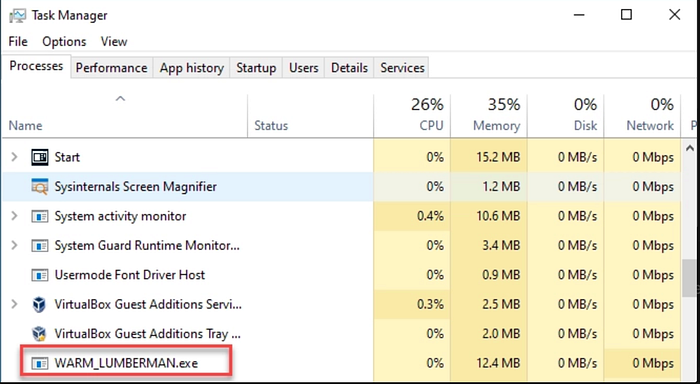Switch to the Performance tab
The image size is (700, 384).
click(x=111, y=68)
